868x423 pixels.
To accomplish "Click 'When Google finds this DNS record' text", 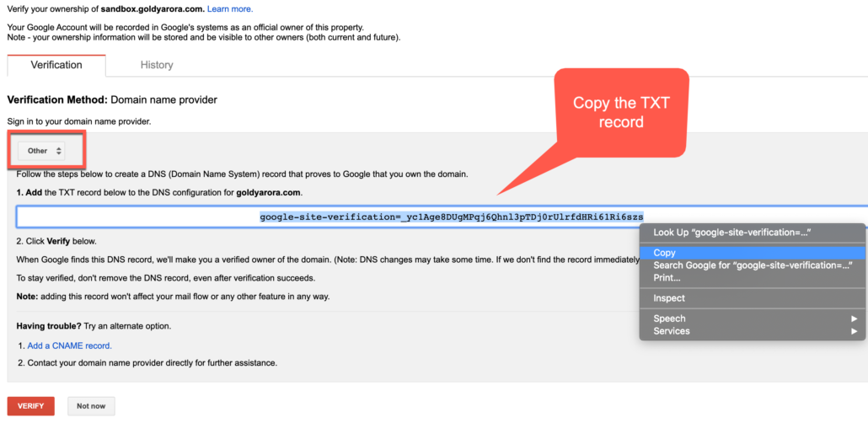I will click(328, 260).
